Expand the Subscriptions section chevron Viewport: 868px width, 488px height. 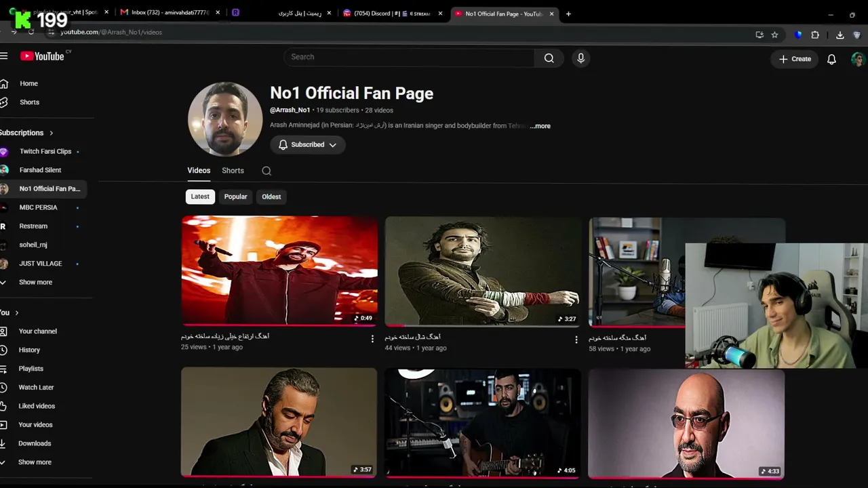coord(51,133)
